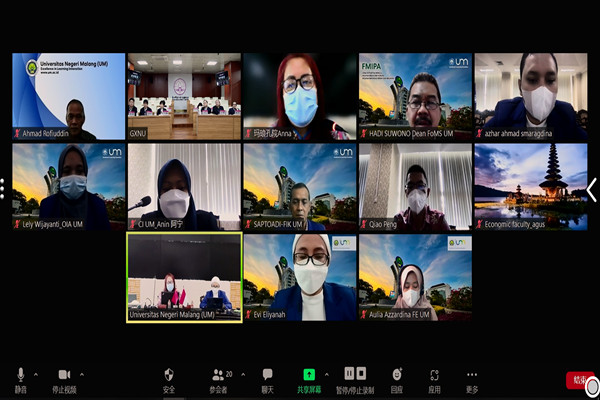The image size is (600, 400).
Task: Select the GXNU conference room video tile
Action: 184,95
